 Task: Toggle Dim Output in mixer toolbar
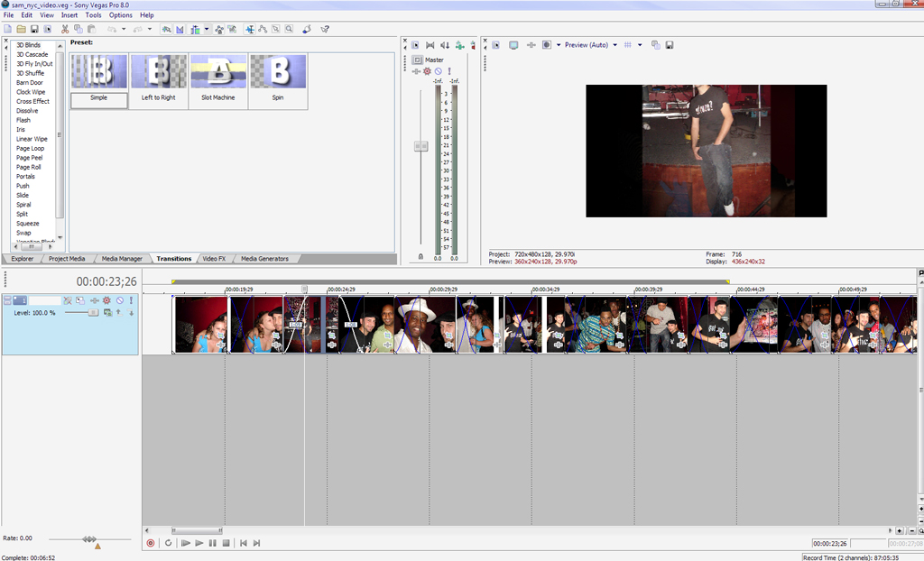point(445,45)
